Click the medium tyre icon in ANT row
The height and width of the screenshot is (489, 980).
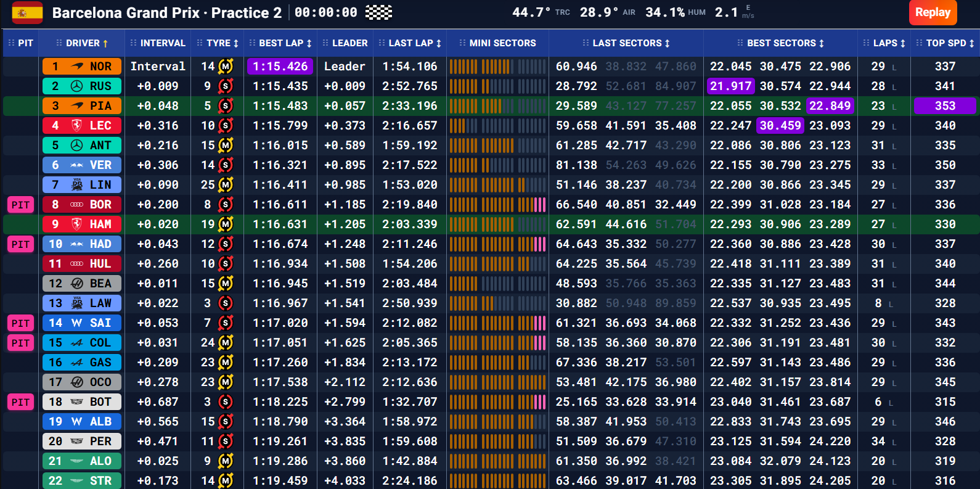[x=226, y=145]
